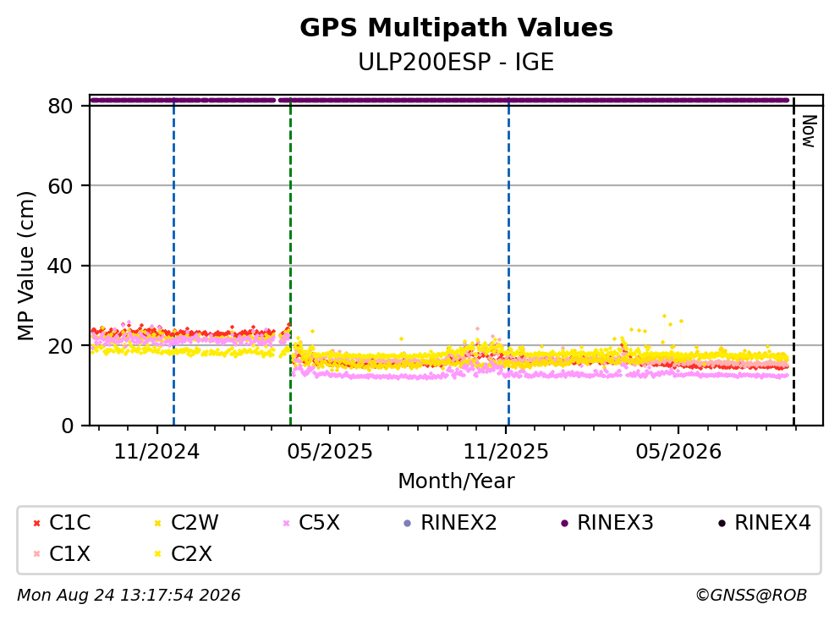Click the MP Value (cm) axis label

tap(25, 266)
